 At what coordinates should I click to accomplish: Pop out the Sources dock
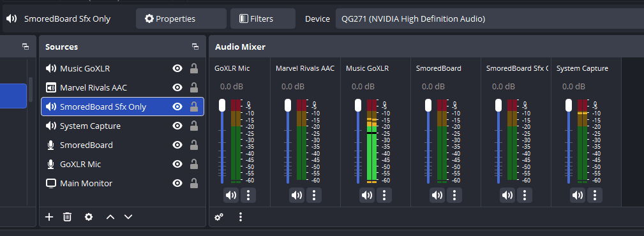(x=195, y=47)
